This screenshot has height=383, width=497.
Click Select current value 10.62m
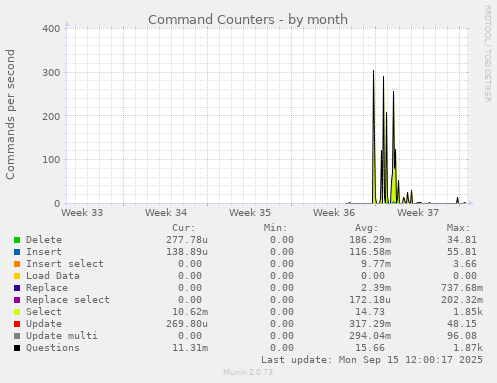point(190,312)
